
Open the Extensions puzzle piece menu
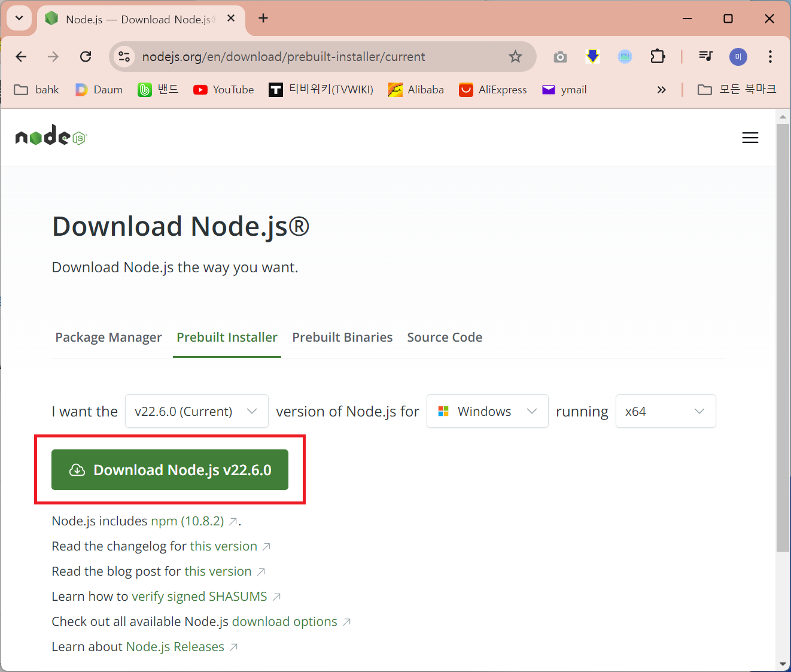click(x=658, y=57)
